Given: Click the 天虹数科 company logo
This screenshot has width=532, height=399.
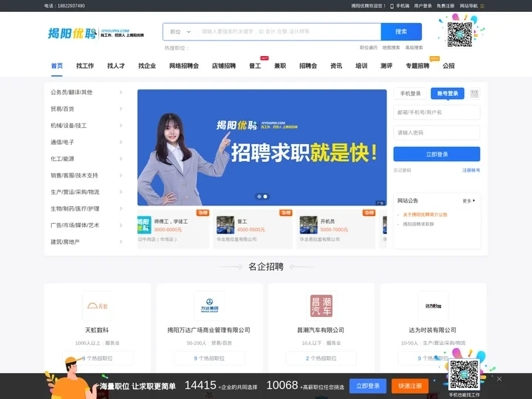Looking at the screenshot, I should point(98,306).
